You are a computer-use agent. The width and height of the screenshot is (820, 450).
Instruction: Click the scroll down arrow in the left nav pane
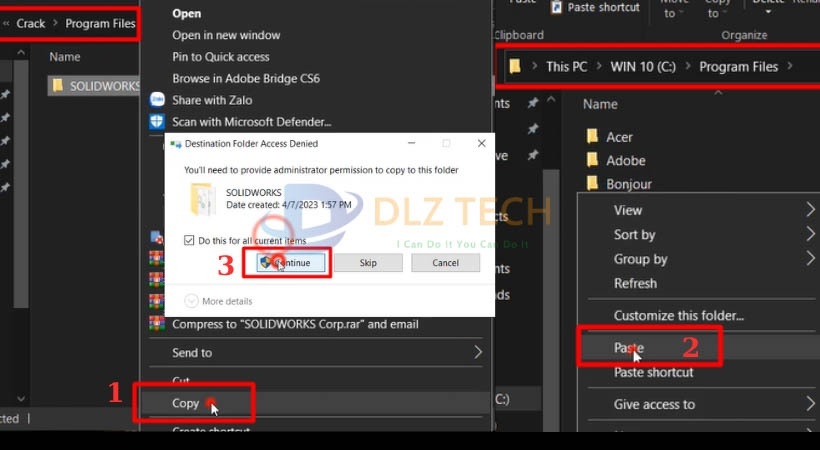click(x=21, y=399)
